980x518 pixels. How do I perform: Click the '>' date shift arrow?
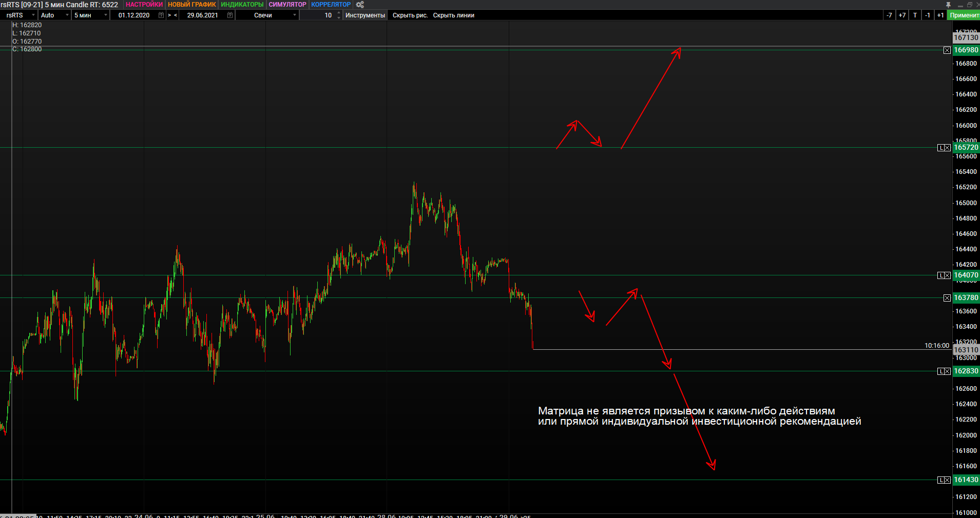pyautogui.click(x=169, y=15)
